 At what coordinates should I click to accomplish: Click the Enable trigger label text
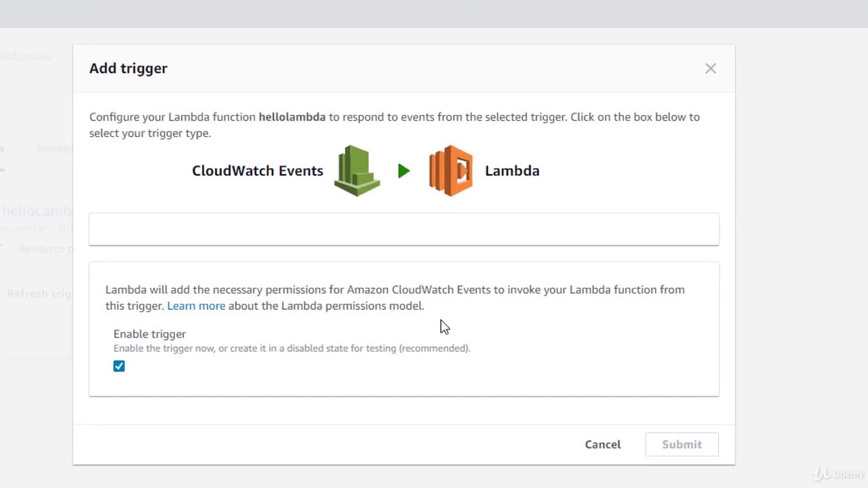tap(149, 334)
